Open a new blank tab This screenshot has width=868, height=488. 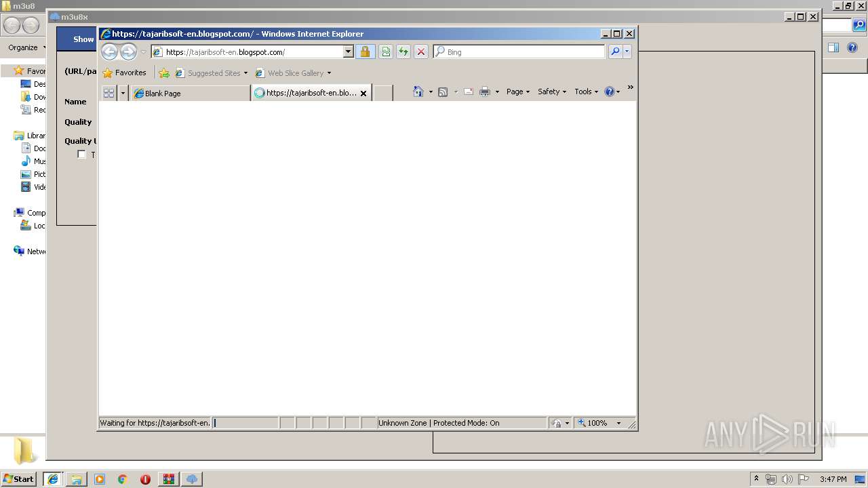point(383,93)
